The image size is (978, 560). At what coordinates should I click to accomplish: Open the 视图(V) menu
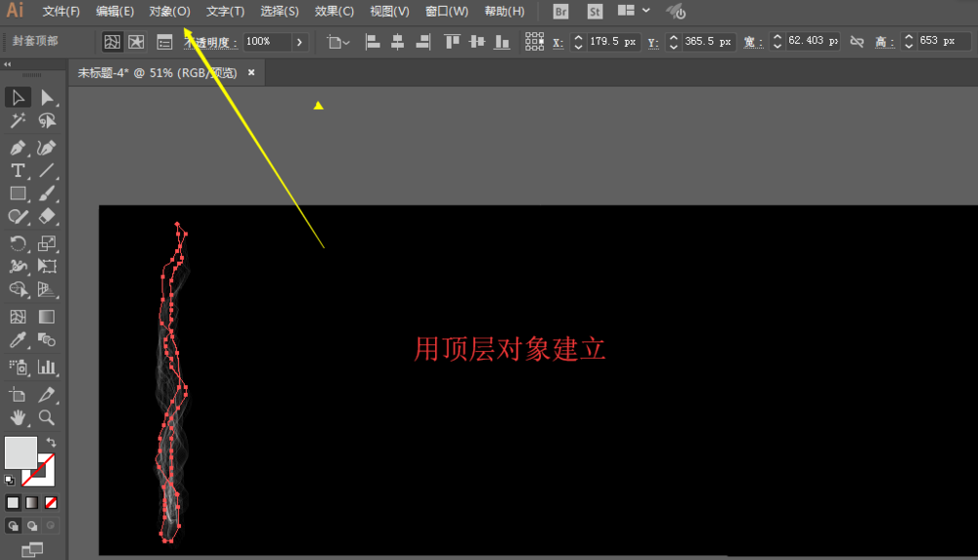(x=389, y=11)
